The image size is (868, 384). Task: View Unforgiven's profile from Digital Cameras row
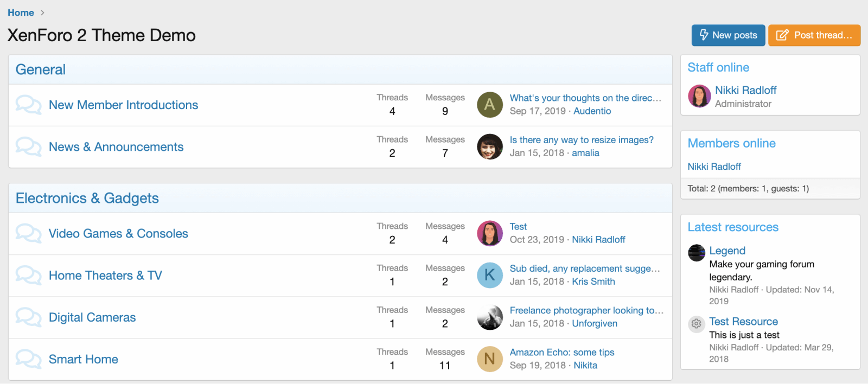click(595, 323)
